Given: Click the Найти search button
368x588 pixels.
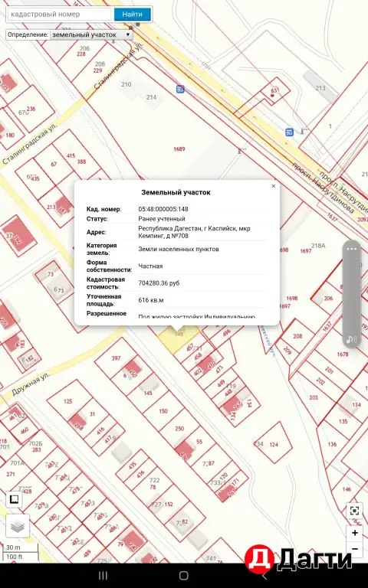Looking at the screenshot, I should point(132,15).
